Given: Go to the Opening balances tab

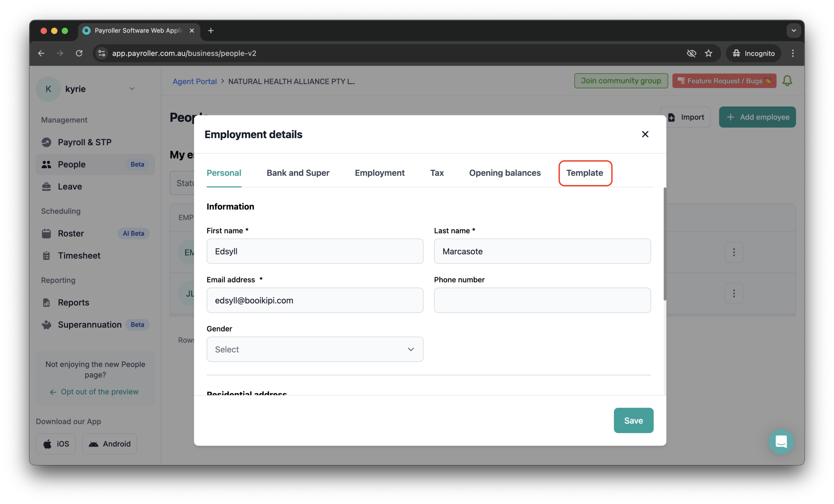Looking at the screenshot, I should (505, 173).
